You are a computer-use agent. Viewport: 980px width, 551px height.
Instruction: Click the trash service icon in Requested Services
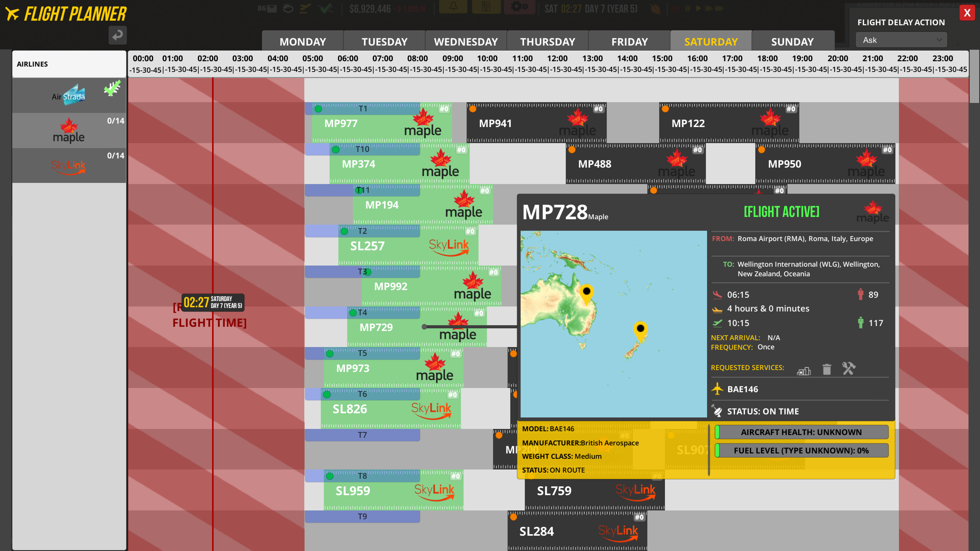coord(827,369)
